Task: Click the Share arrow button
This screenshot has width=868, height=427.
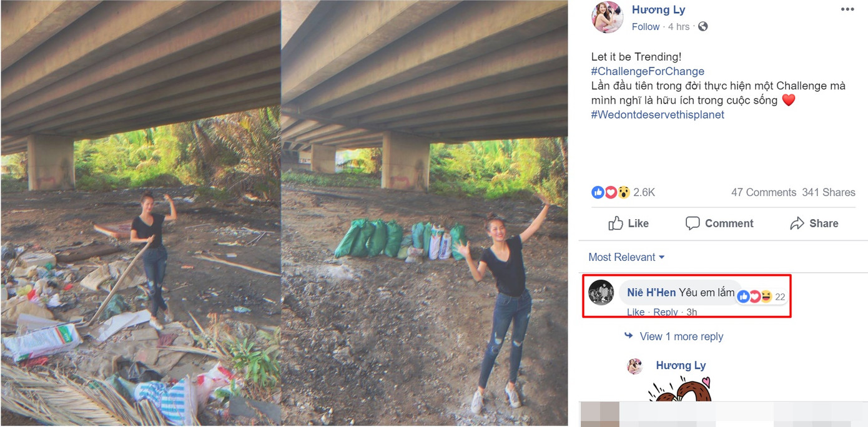Action: [814, 223]
